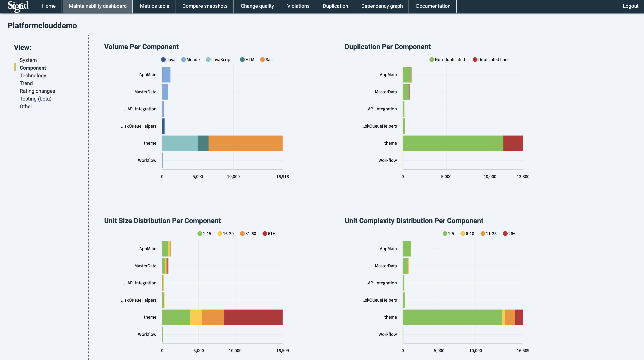This screenshot has width=644, height=360.
Task: Switch to the Technology view
Action: pos(33,76)
